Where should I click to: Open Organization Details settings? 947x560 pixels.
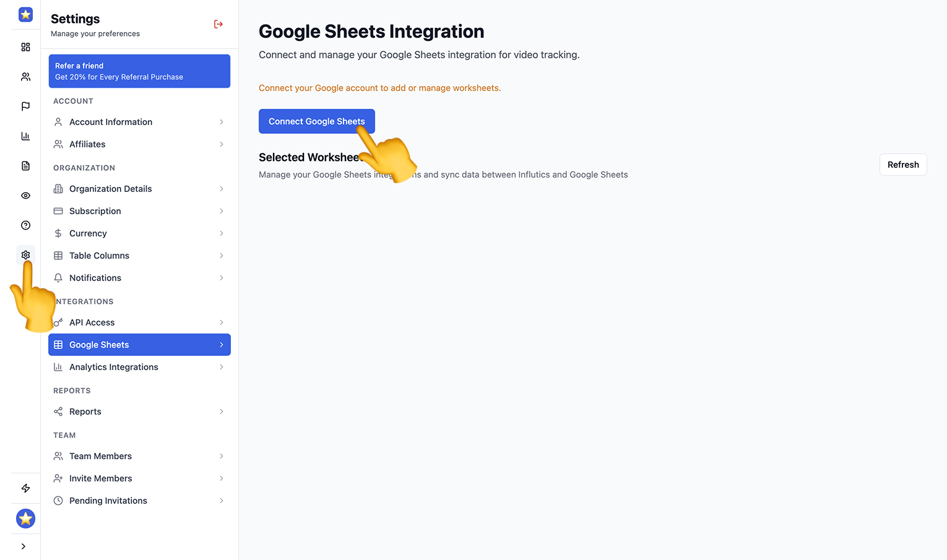click(139, 189)
